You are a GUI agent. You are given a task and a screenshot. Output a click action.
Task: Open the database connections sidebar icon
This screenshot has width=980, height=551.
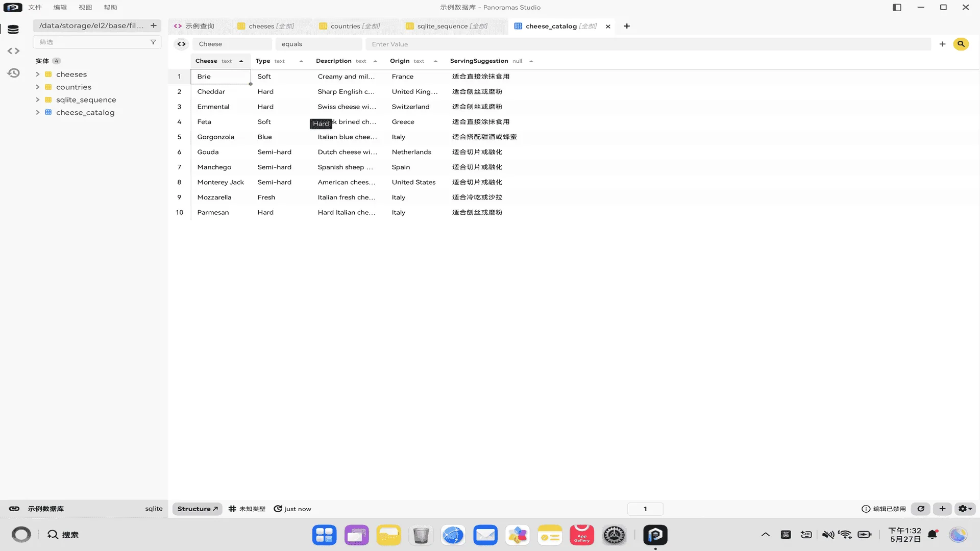(13, 30)
